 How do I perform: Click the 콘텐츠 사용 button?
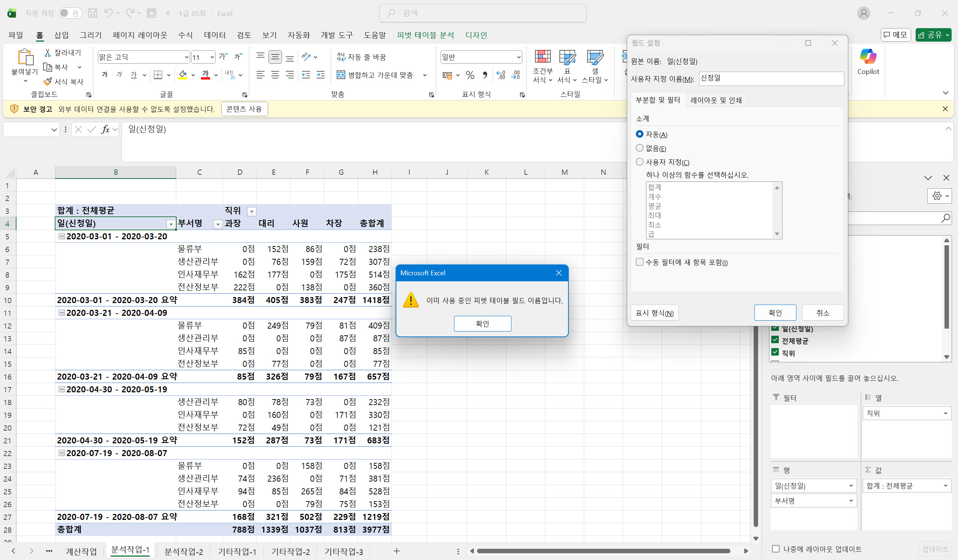coord(244,109)
